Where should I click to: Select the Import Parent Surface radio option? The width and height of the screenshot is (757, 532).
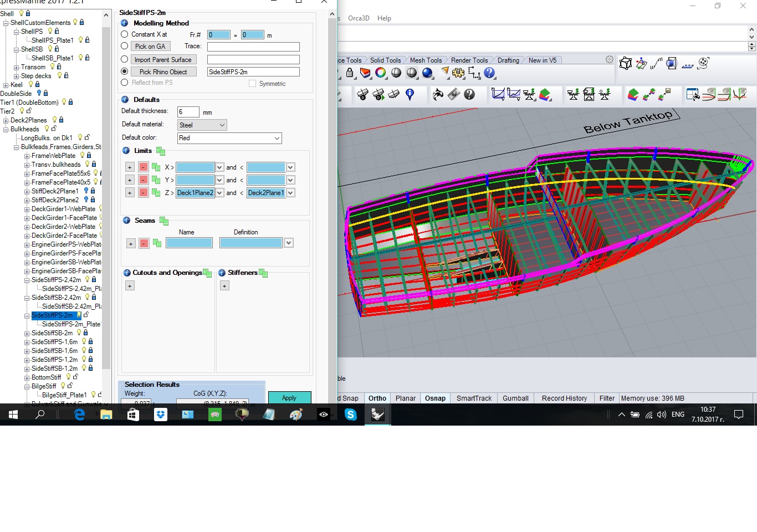pos(125,59)
